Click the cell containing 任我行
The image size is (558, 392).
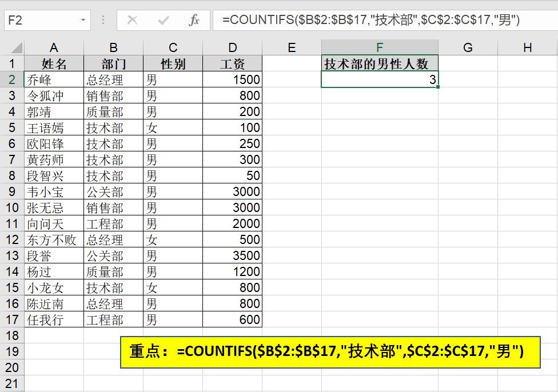coord(54,319)
